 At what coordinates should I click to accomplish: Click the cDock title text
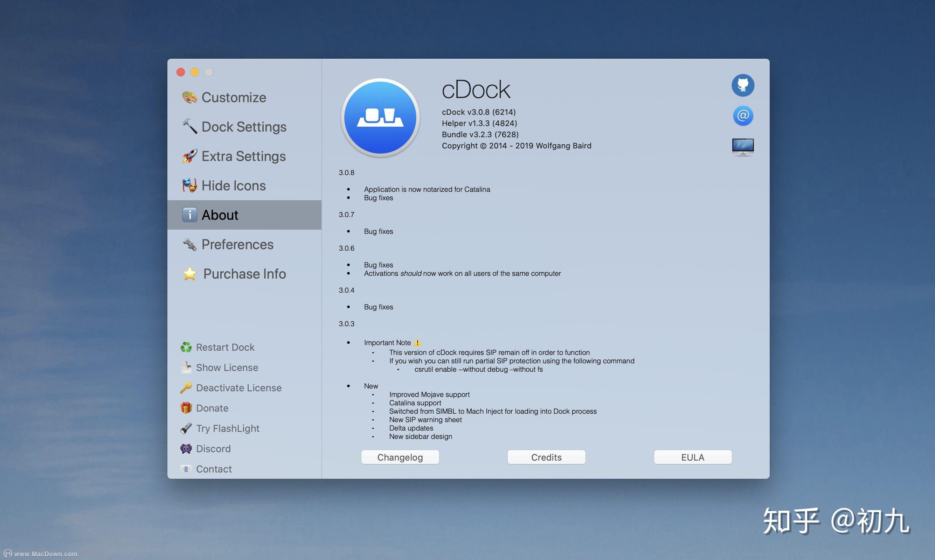pos(476,90)
